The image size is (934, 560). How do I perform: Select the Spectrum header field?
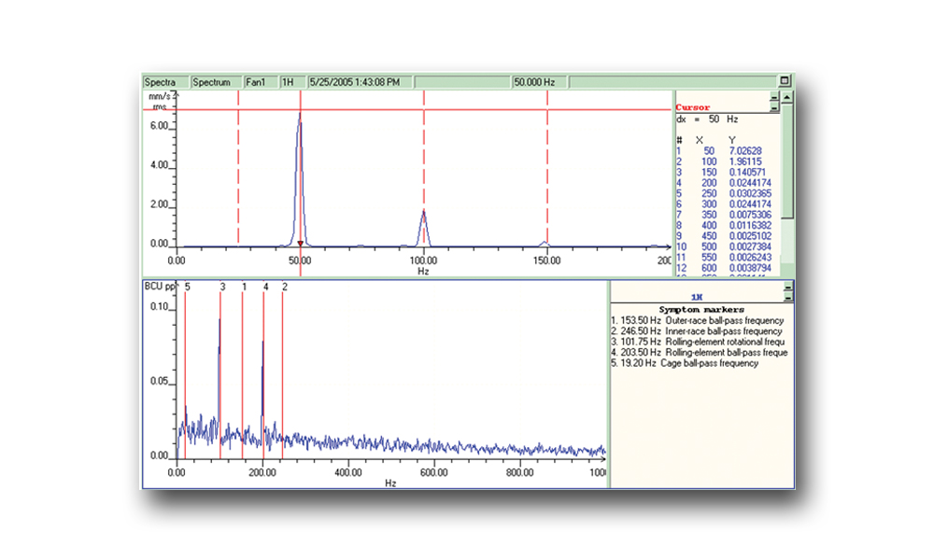click(x=217, y=82)
